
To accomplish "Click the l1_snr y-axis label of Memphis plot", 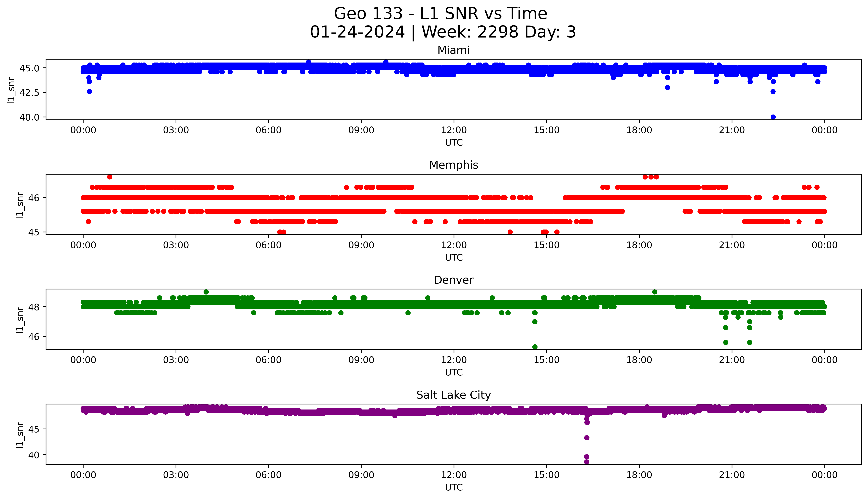I will [x=20, y=205].
